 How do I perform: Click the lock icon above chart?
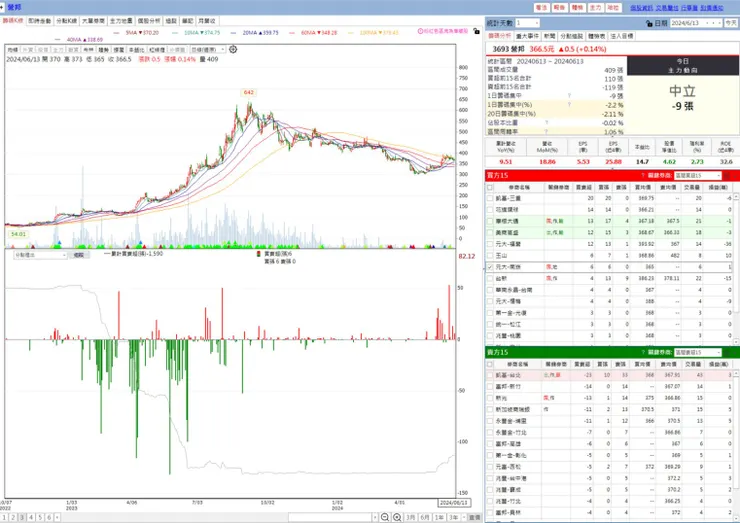pyautogui.click(x=476, y=31)
